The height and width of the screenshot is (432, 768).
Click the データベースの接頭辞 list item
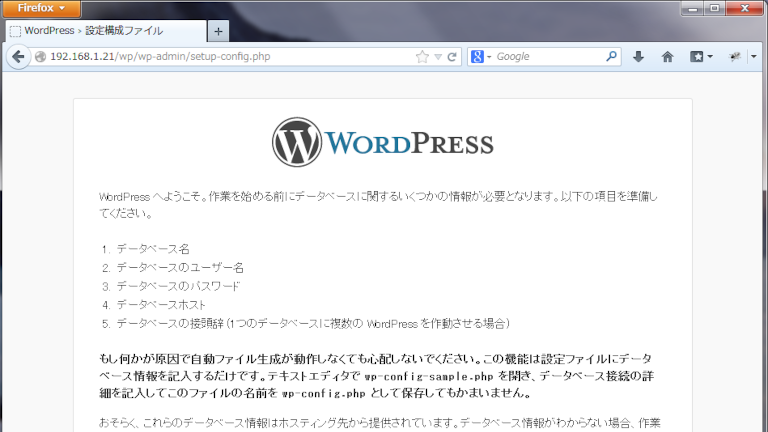tap(313, 323)
